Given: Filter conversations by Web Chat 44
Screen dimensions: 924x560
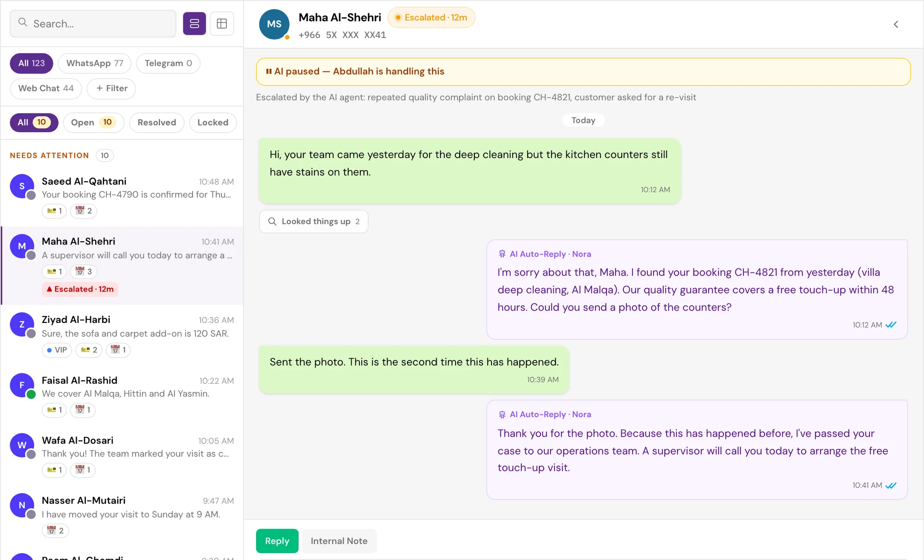Looking at the screenshot, I should coord(46,88).
